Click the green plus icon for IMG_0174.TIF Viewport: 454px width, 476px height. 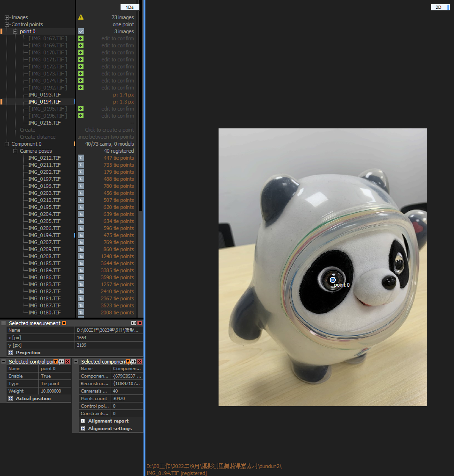click(81, 81)
